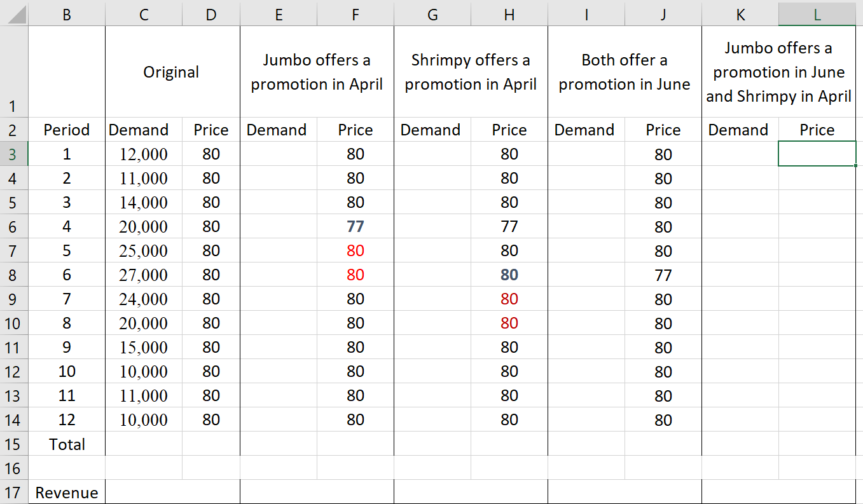863x504 pixels.
Task: Click the Period header cell
Action: click(x=67, y=130)
